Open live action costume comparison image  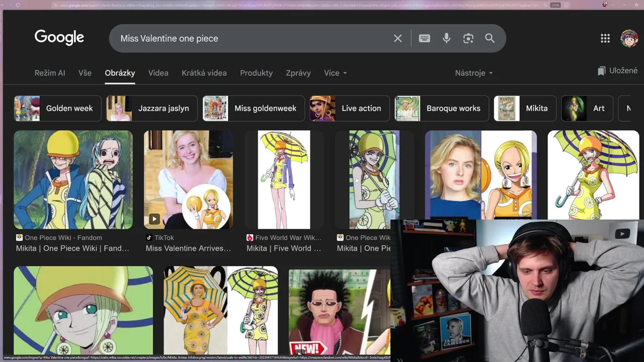(221, 310)
